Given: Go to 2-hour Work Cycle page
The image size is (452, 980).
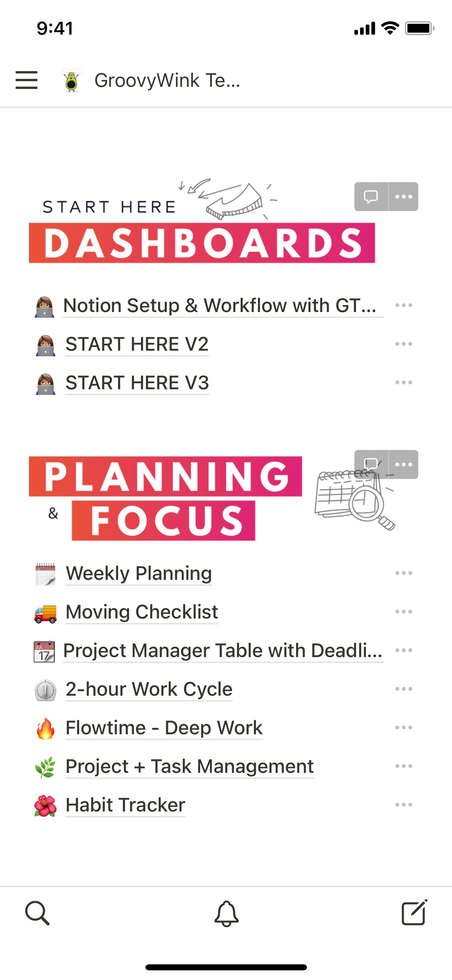Looking at the screenshot, I should click(x=149, y=689).
